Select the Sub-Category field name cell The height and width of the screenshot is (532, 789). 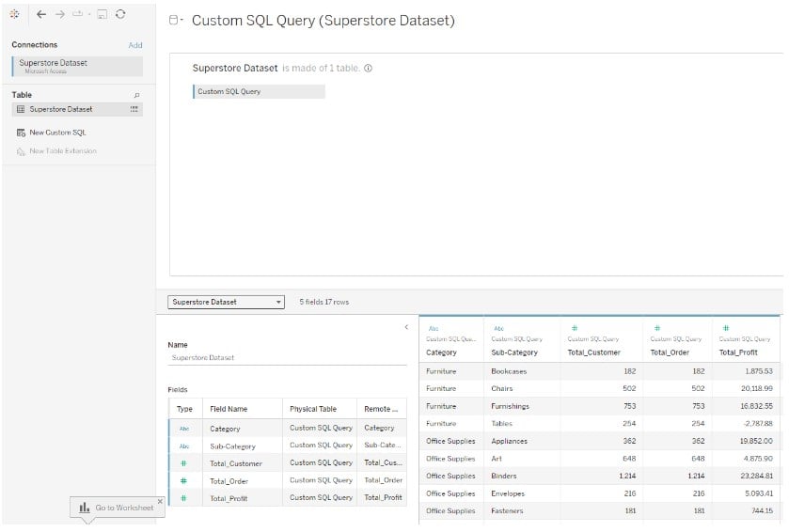point(243,446)
